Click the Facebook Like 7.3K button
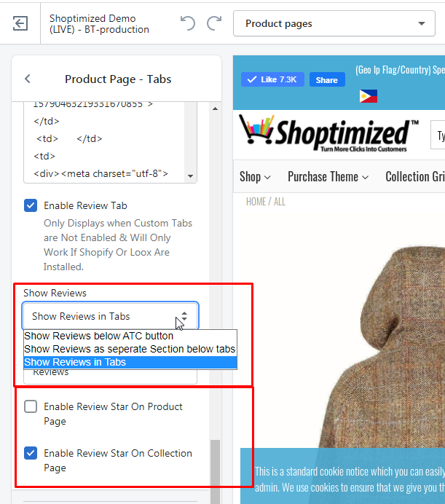 pos(272,79)
